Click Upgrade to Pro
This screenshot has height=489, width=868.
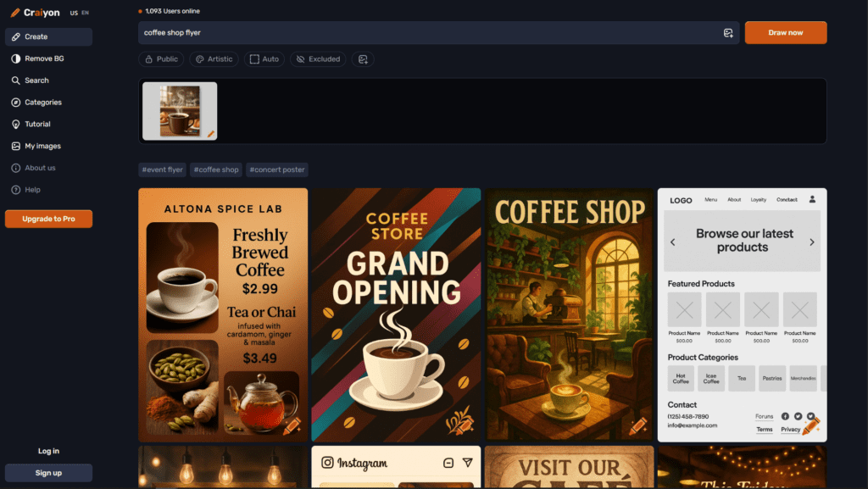48,219
